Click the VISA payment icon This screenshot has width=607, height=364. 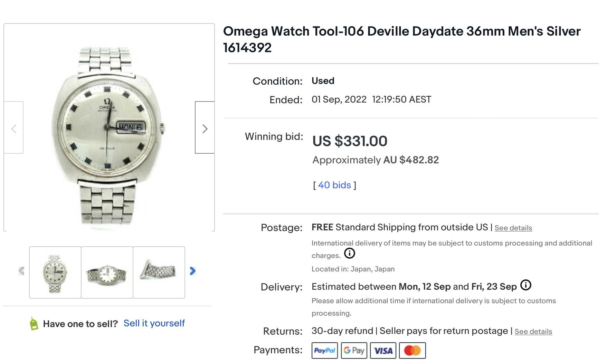point(383,351)
